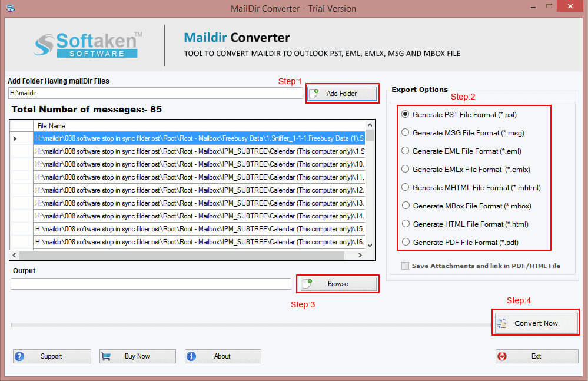
Task: Click the horizontal scrollbar thumb in file list
Action: click(182, 256)
